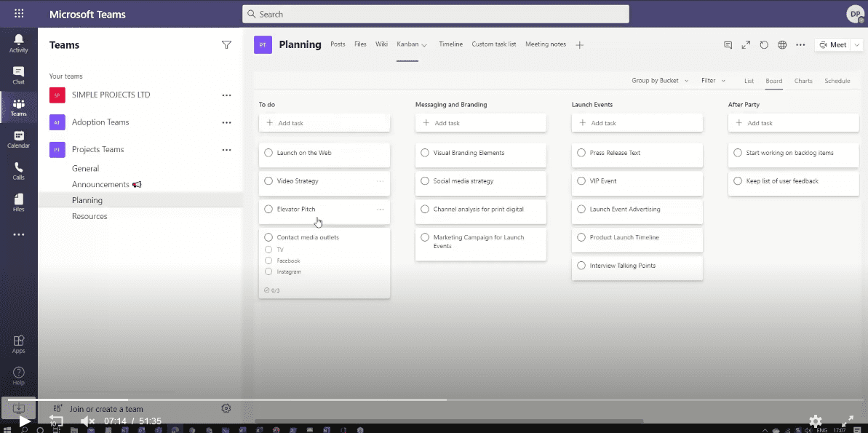Image resolution: width=868 pixels, height=433 pixels.
Task: Open more channel options ellipsis
Action: click(800, 45)
